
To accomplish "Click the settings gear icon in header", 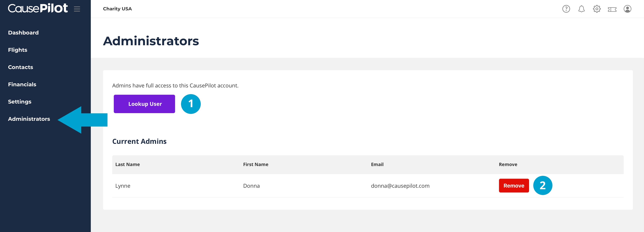I will (x=597, y=9).
